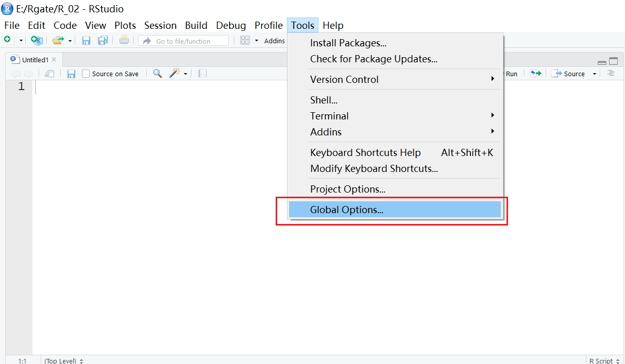Expand the Addins submenu in Tools
This screenshot has height=364, width=625.
[x=395, y=132]
